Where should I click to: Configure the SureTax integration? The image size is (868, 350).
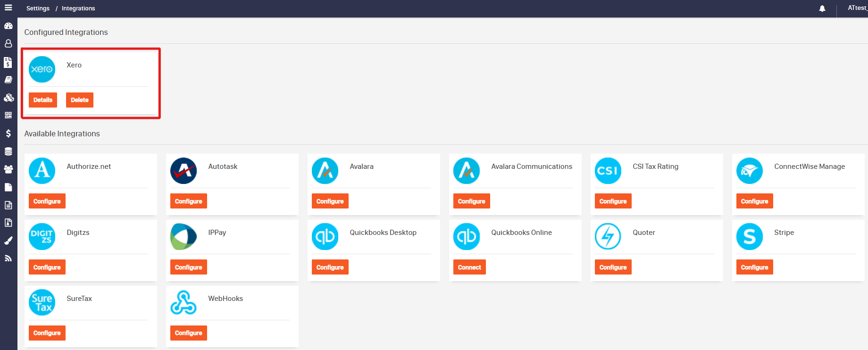coord(47,333)
